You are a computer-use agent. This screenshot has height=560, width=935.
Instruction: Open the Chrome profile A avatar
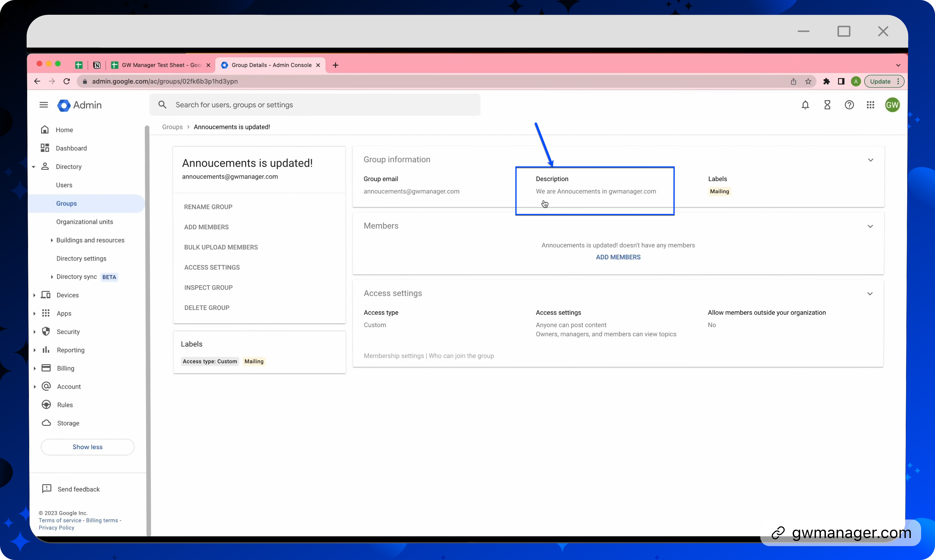(856, 82)
